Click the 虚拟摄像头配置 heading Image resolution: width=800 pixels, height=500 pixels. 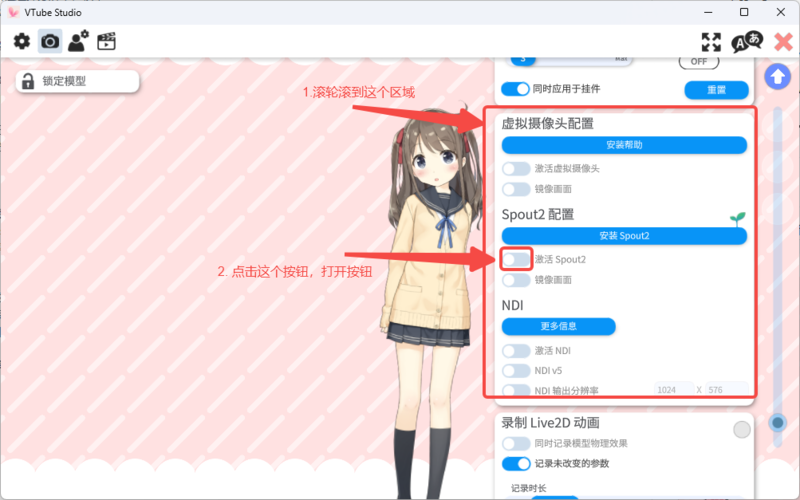[x=547, y=123]
